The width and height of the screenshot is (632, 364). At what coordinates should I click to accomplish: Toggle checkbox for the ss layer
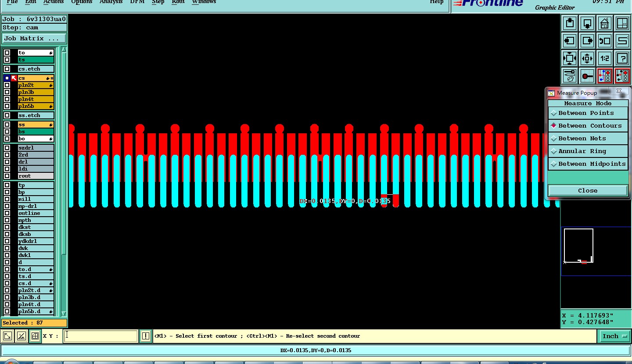click(x=7, y=125)
